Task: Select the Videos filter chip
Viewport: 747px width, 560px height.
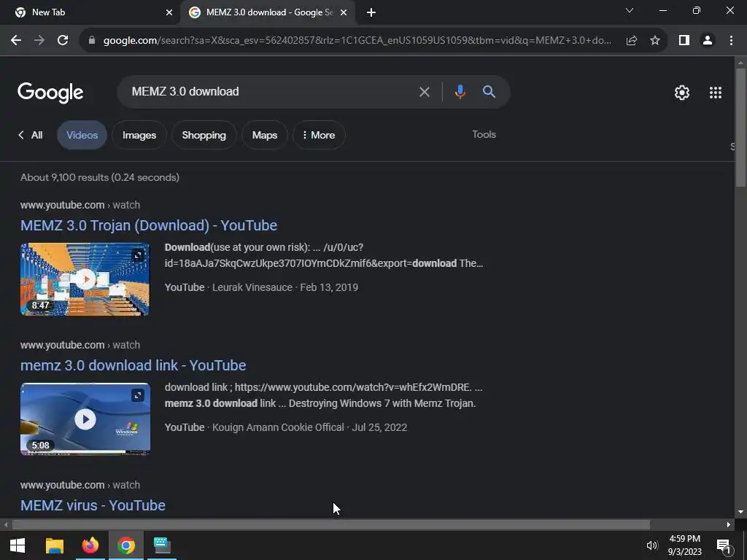Action: (82, 135)
